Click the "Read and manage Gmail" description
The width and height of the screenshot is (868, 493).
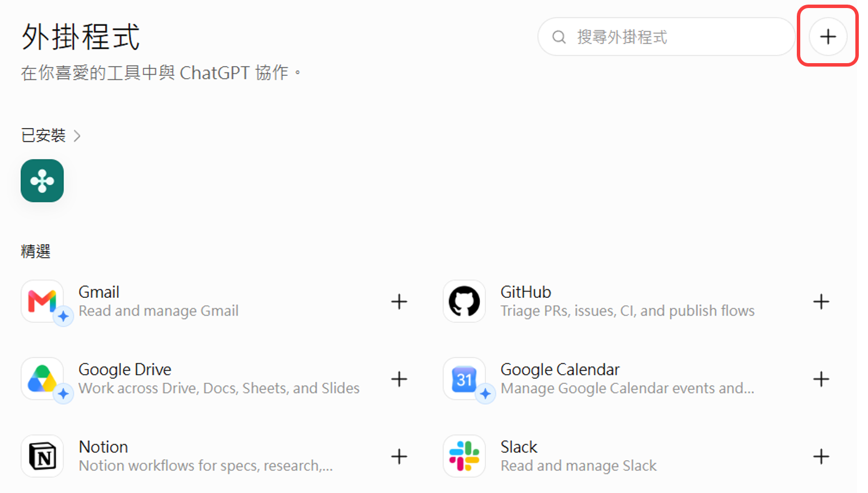tap(158, 311)
